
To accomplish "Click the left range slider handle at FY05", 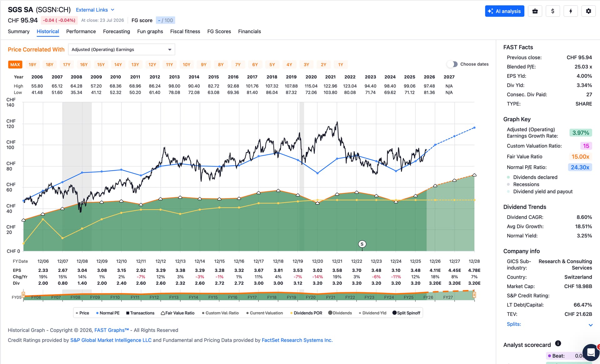I will coord(23,295).
